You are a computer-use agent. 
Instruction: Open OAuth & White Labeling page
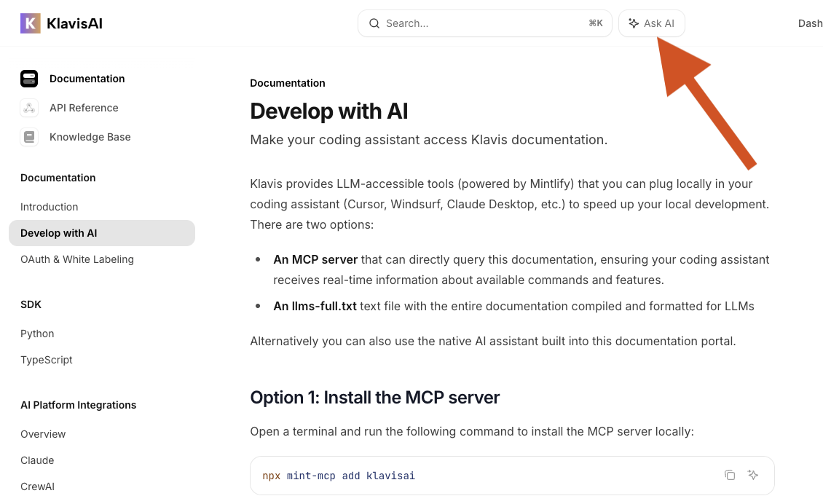(77, 259)
